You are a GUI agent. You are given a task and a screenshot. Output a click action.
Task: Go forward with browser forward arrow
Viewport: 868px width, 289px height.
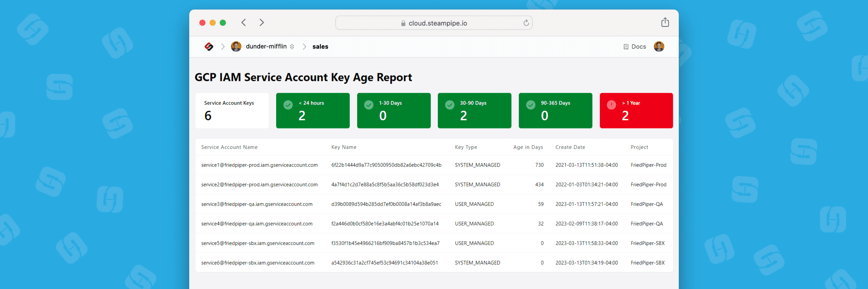point(261,22)
